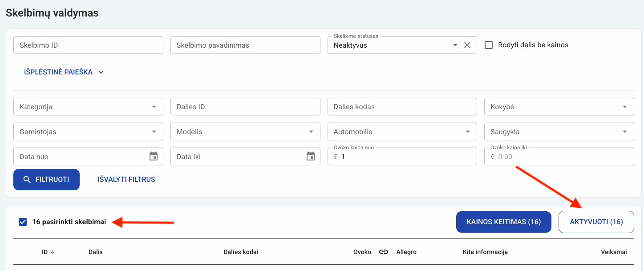The image size is (644, 271).
Task: Untick the 16 pasirinkti skelbimai checkbox
Action: point(23,222)
